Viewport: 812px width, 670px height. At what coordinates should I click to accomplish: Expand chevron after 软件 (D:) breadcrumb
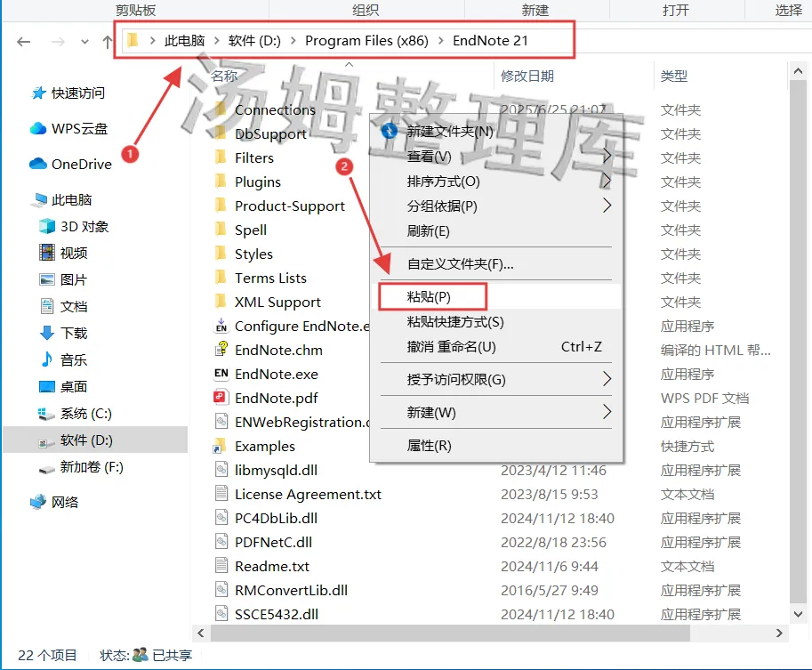tap(293, 40)
